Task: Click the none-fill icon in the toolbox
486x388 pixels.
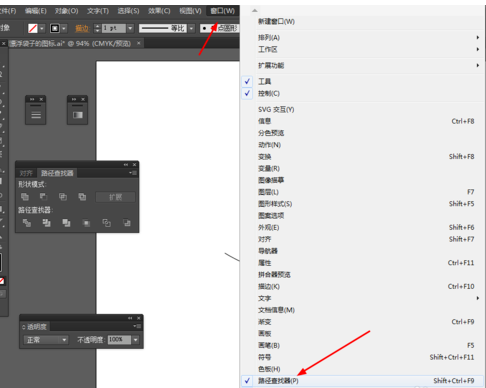Action: [x=2, y=281]
